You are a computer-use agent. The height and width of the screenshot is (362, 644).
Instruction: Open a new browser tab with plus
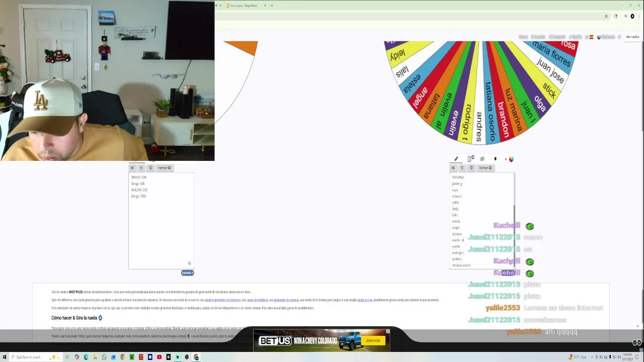point(272,6)
